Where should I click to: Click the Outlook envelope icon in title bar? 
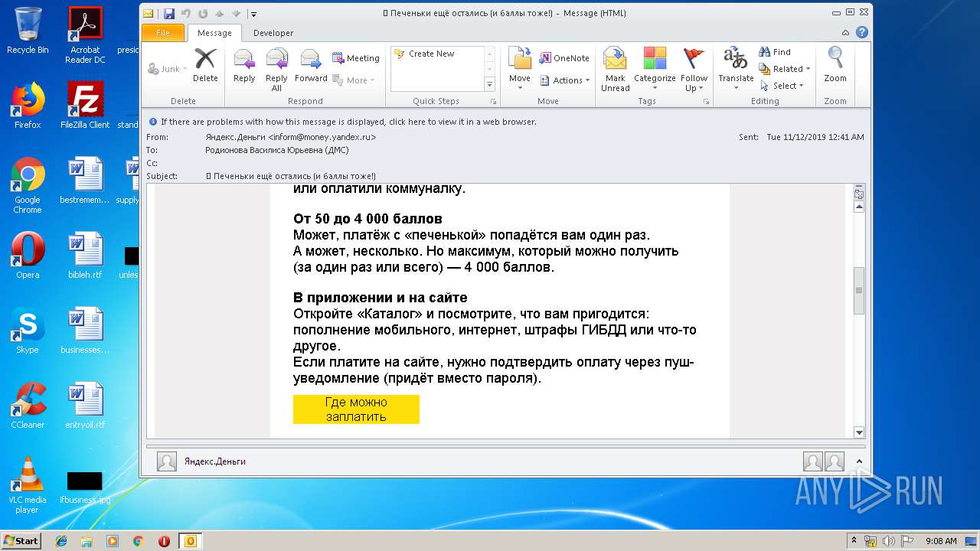(x=149, y=13)
